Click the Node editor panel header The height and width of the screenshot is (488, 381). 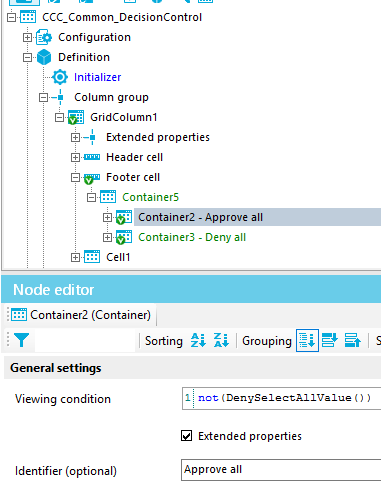point(191,289)
